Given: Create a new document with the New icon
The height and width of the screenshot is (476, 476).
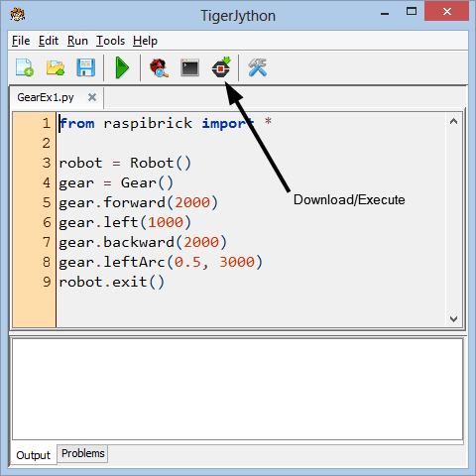Looking at the screenshot, I should (x=25, y=67).
